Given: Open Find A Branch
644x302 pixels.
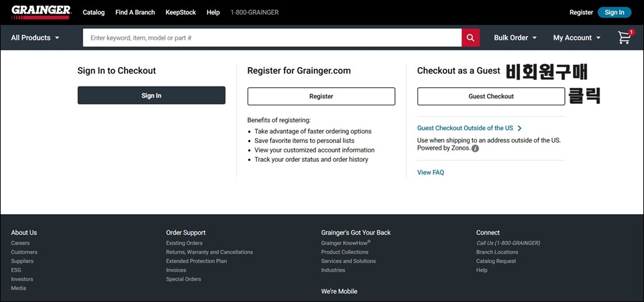Looking at the screenshot, I should tap(135, 12).
